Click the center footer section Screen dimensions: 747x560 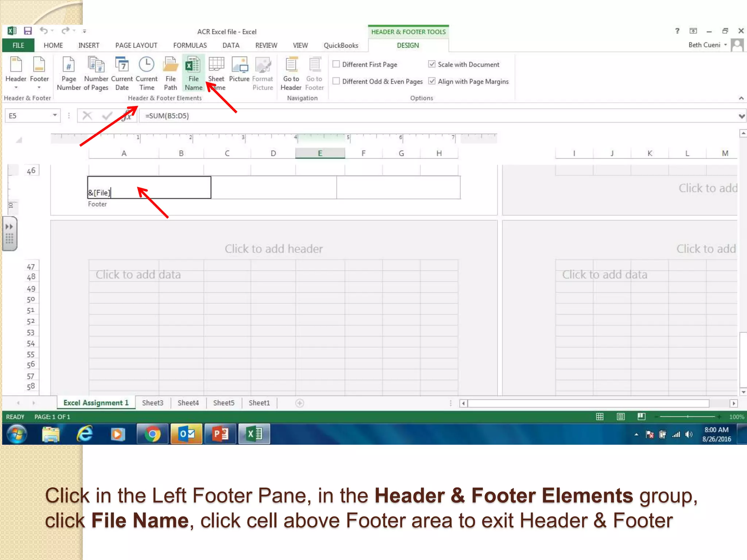274,187
